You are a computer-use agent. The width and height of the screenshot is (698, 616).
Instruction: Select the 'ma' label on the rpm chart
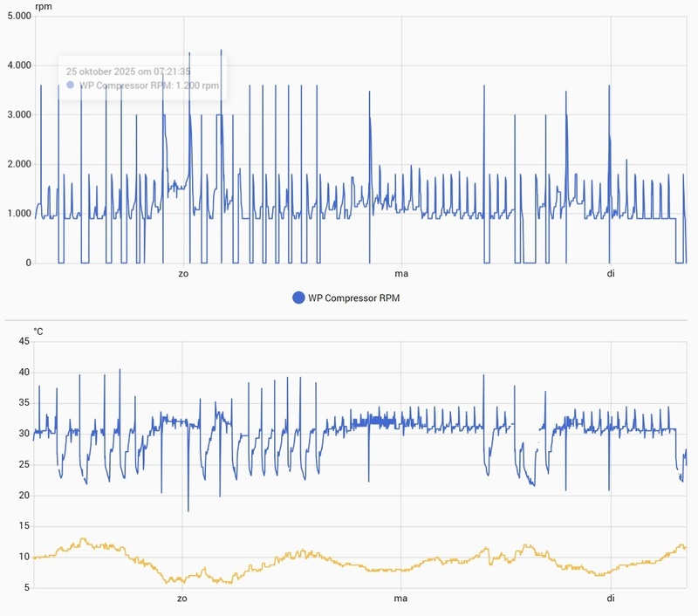tap(401, 274)
